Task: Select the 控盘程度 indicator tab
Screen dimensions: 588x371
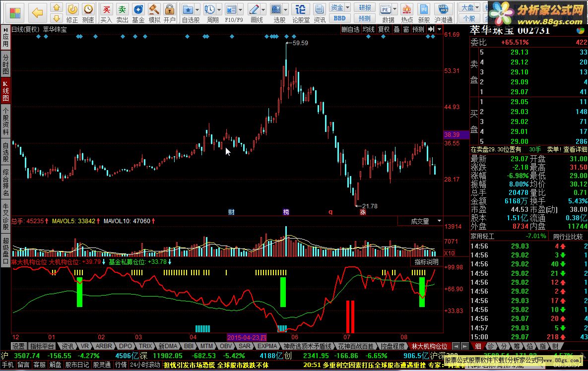Action: click(392, 346)
